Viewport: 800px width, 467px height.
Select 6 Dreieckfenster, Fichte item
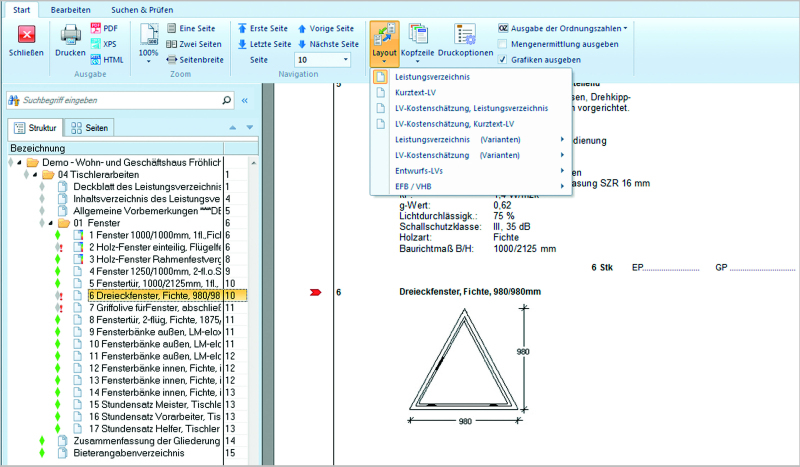pos(155,296)
